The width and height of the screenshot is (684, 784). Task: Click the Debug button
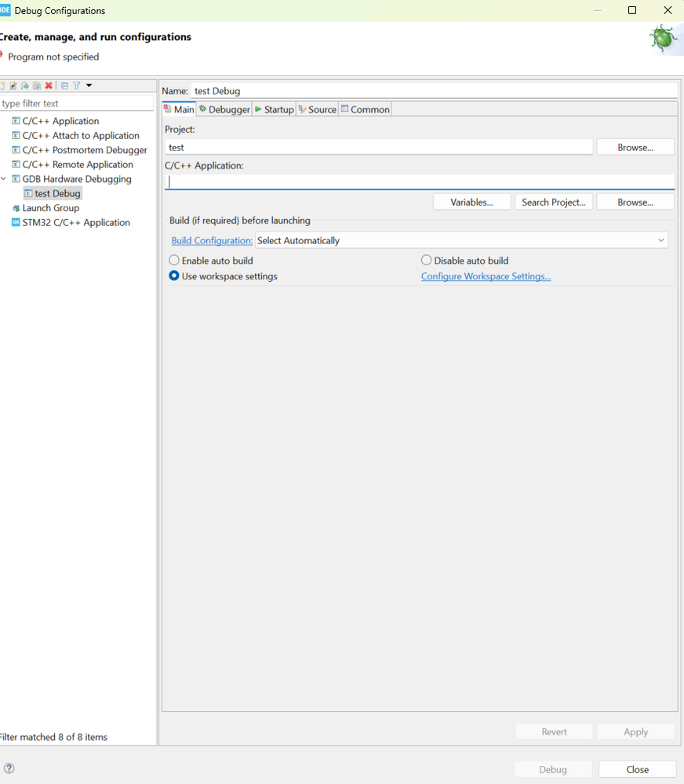pyautogui.click(x=553, y=770)
